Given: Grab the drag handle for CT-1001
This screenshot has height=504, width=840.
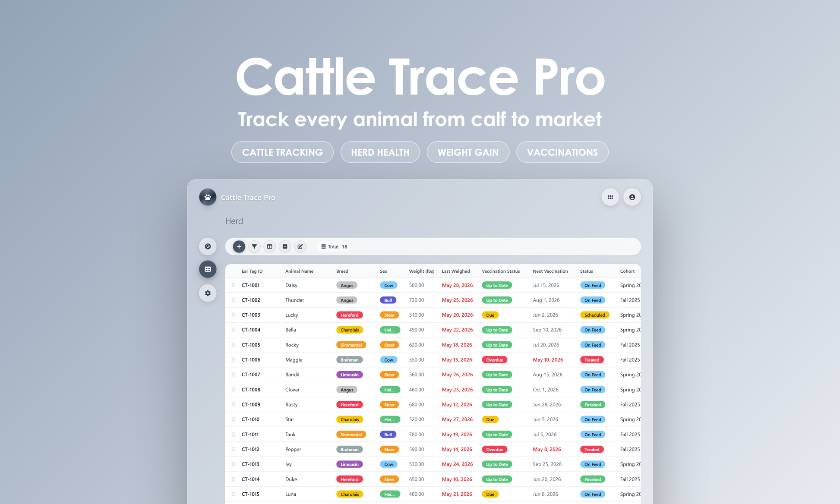Looking at the screenshot, I should pos(234,285).
